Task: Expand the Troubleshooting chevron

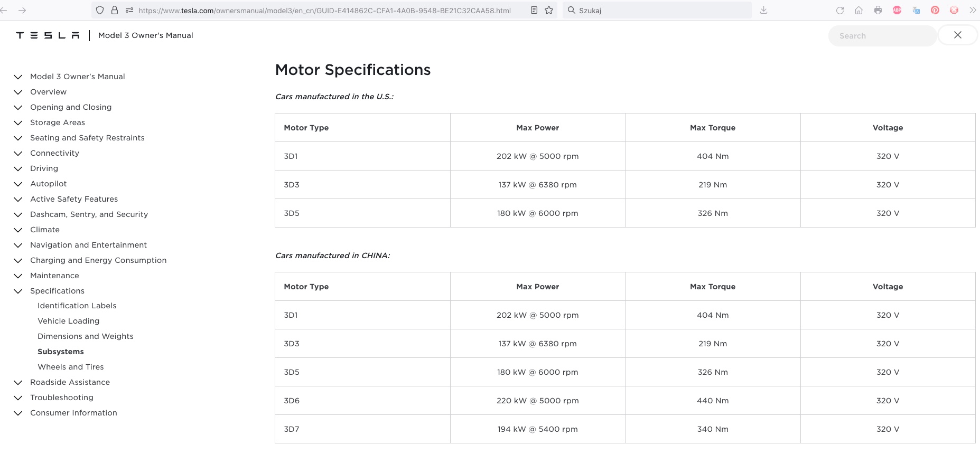Action: tap(18, 398)
